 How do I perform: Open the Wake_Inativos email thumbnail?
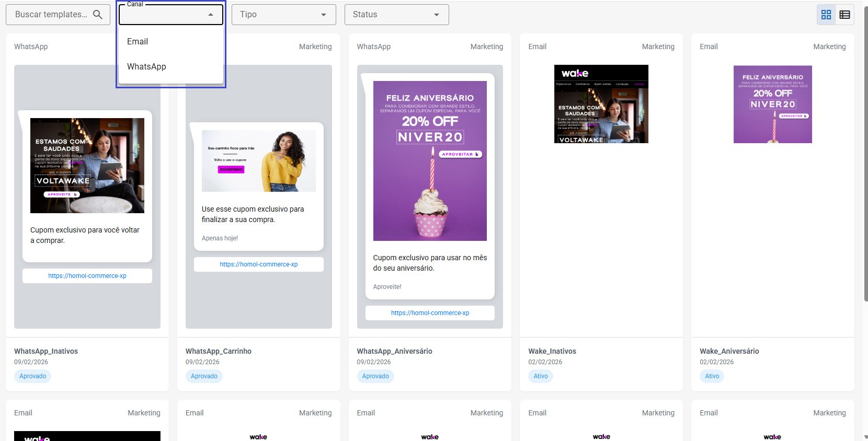601,104
